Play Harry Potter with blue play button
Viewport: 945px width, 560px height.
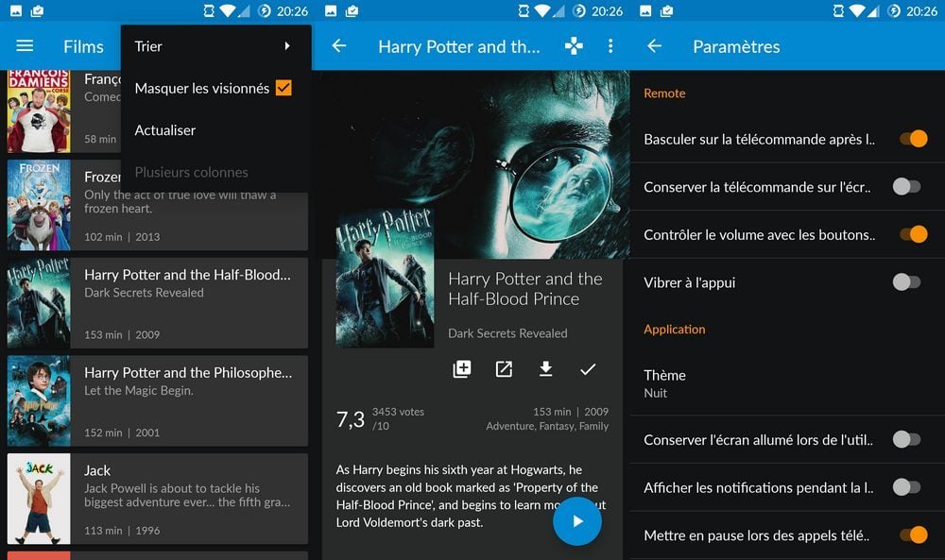point(577,521)
